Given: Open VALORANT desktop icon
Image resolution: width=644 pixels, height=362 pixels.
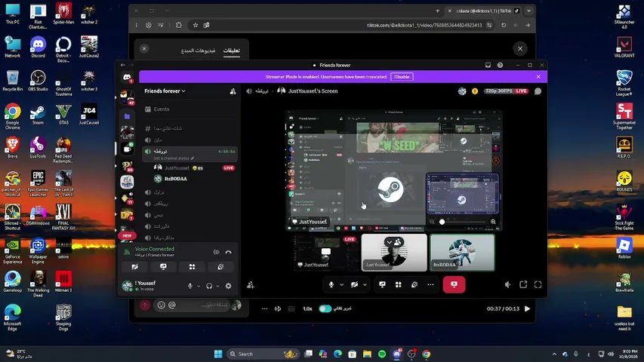Looking at the screenshot, I should click(624, 48).
